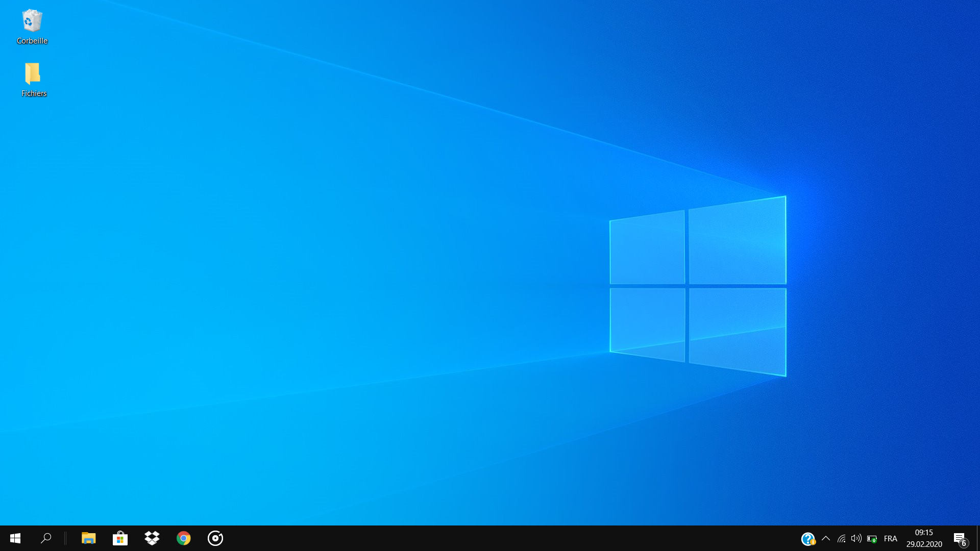Switch the FRA input language
Image resolution: width=980 pixels, height=551 pixels.
pos(891,539)
